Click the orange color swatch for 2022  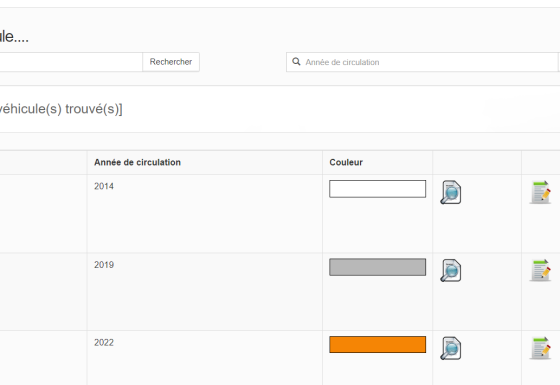tap(378, 345)
